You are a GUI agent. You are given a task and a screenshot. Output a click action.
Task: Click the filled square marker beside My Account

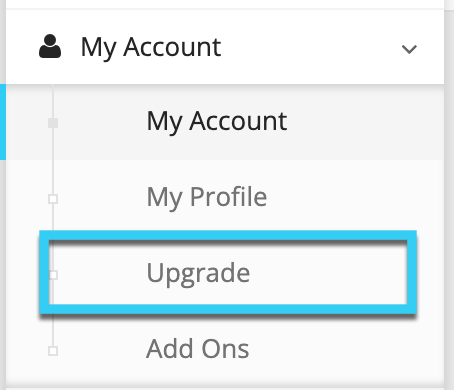(x=53, y=123)
